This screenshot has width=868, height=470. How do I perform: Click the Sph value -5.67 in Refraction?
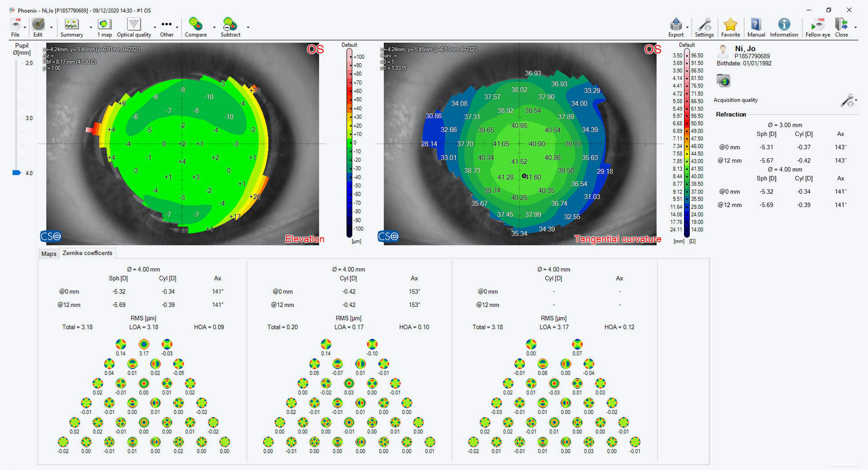coord(766,160)
